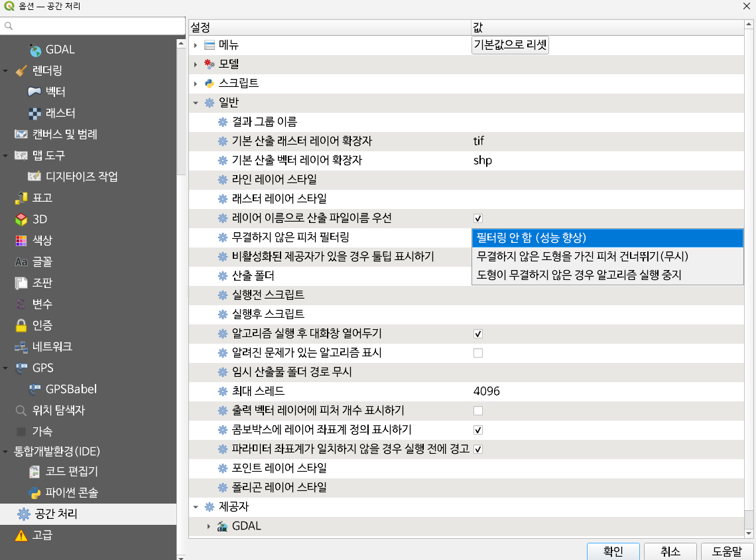Select the 조판 layout icon
The height and width of the screenshot is (560, 756).
21,283
